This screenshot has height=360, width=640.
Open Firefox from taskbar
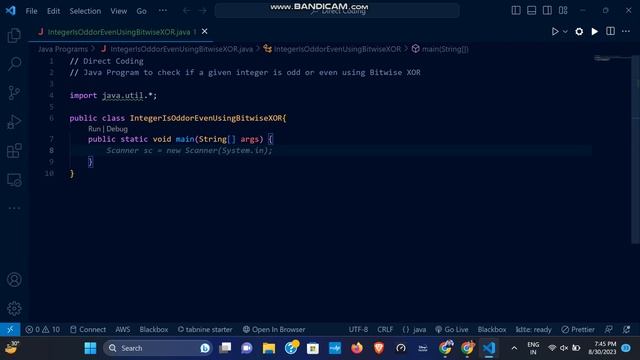pyautogui.click(x=357, y=348)
